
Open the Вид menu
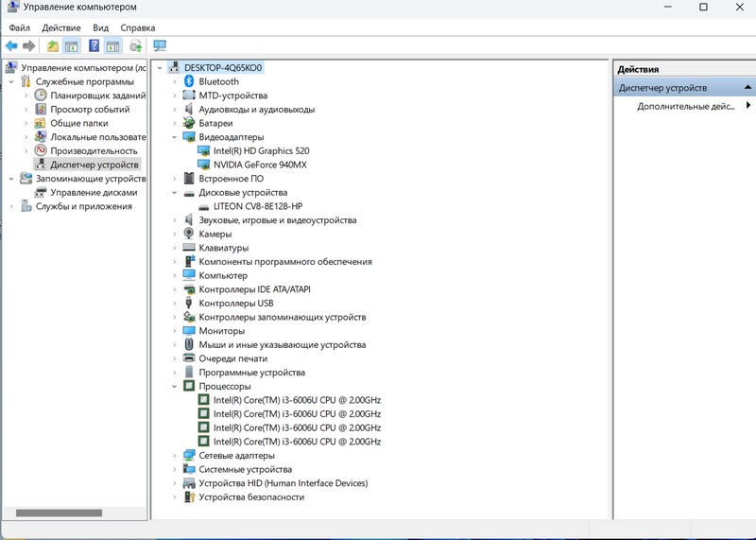pyautogui.click(x=100, y=28)
